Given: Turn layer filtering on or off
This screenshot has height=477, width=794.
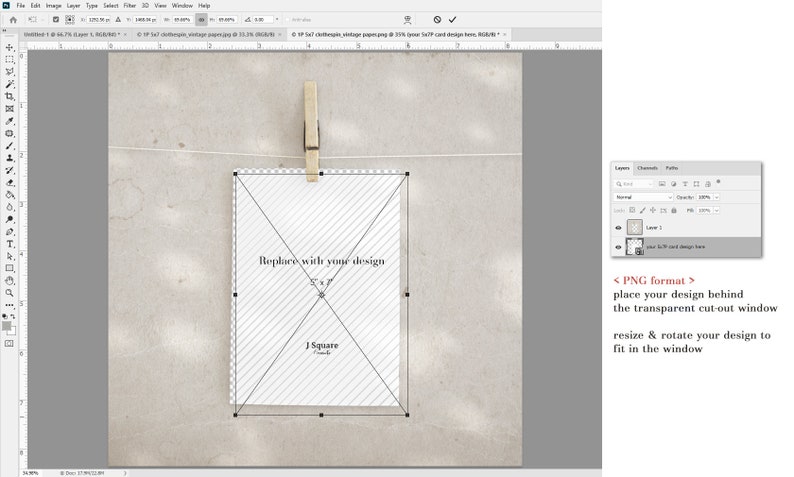Looking at the screenshot, I should pos(718,181).
